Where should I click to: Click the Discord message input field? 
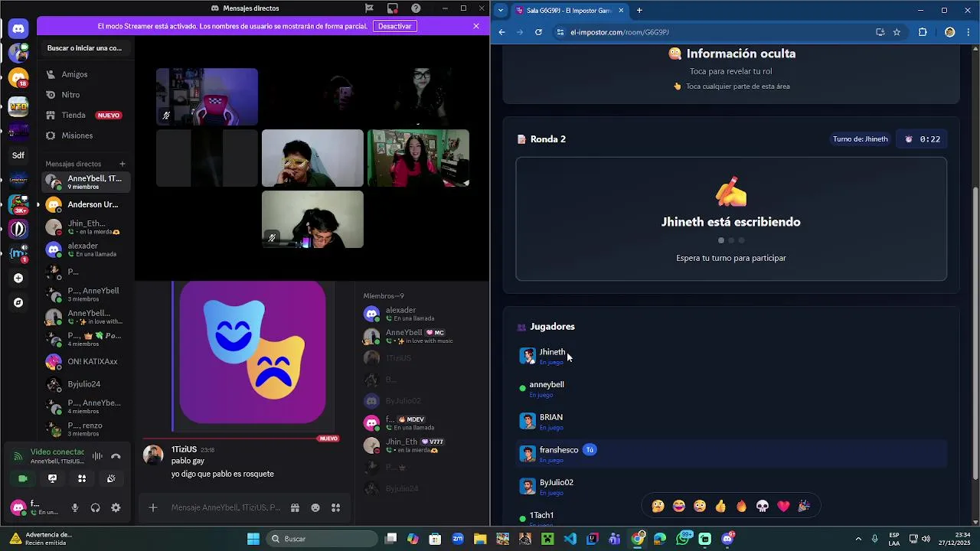point(226,507)
